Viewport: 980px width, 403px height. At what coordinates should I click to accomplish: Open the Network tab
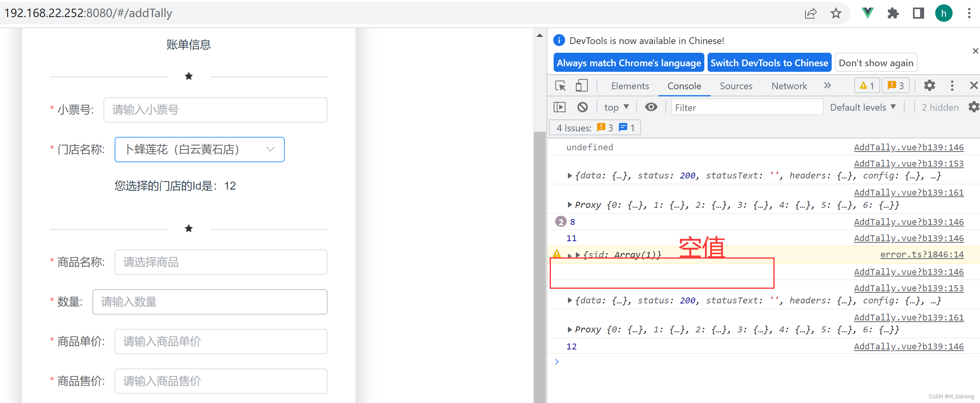tap(789, 86)
